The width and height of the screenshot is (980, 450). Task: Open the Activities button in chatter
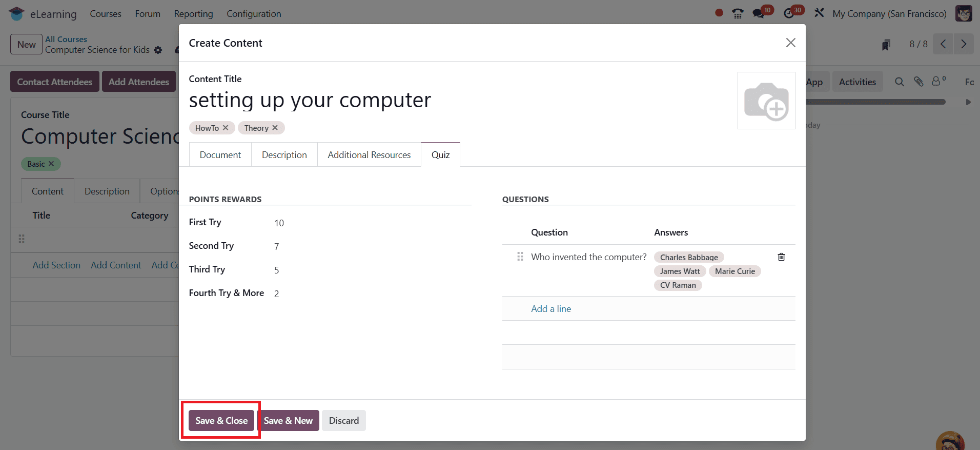[857, 82]
